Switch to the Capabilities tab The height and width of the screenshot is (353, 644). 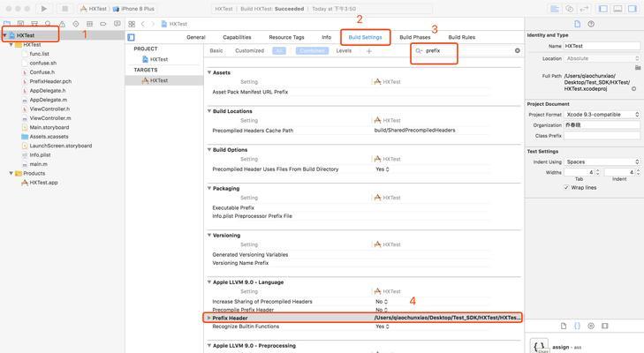237,37
